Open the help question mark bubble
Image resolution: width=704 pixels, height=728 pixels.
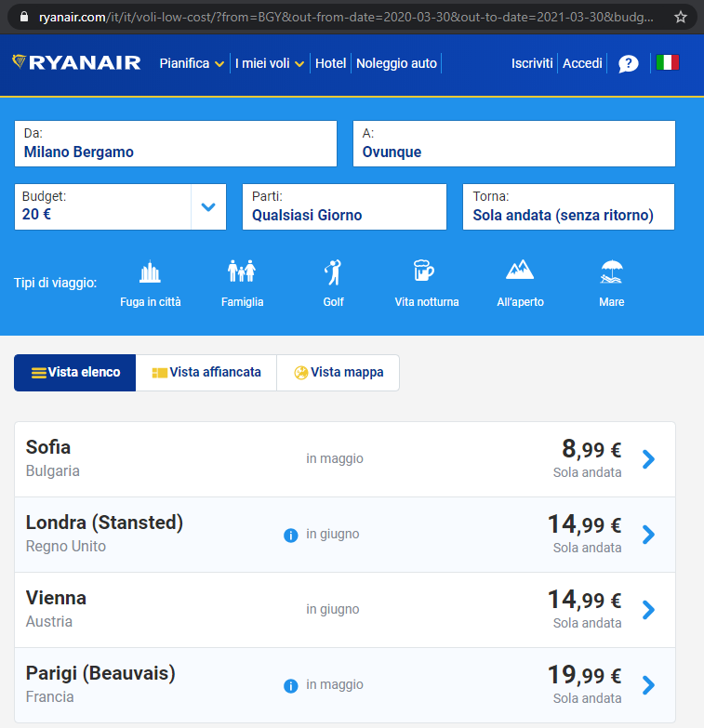629,63
